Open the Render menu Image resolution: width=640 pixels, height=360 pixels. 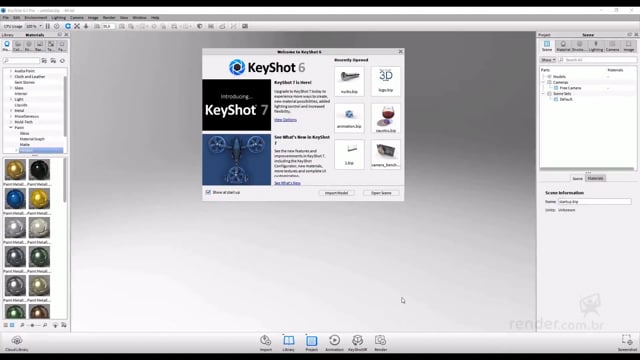[x=109, y=18]
